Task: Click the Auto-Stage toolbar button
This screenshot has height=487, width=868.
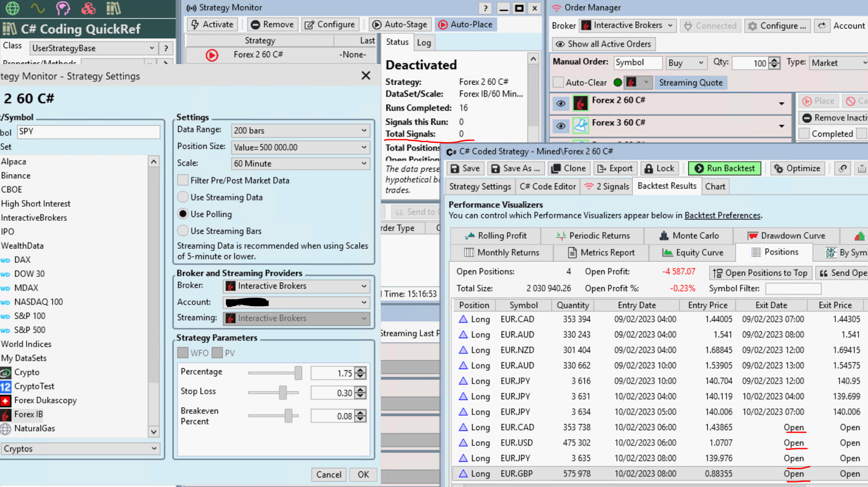Action: (399, 25)
